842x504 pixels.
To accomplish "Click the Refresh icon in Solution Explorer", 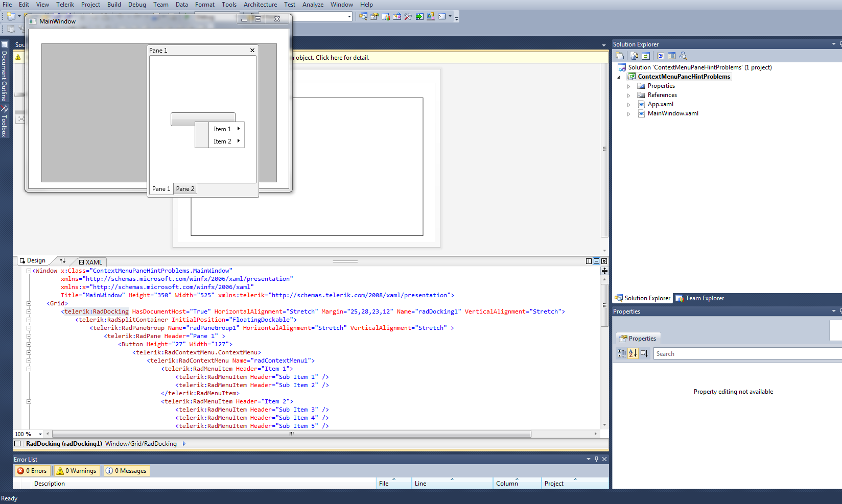I will [646, 56].
